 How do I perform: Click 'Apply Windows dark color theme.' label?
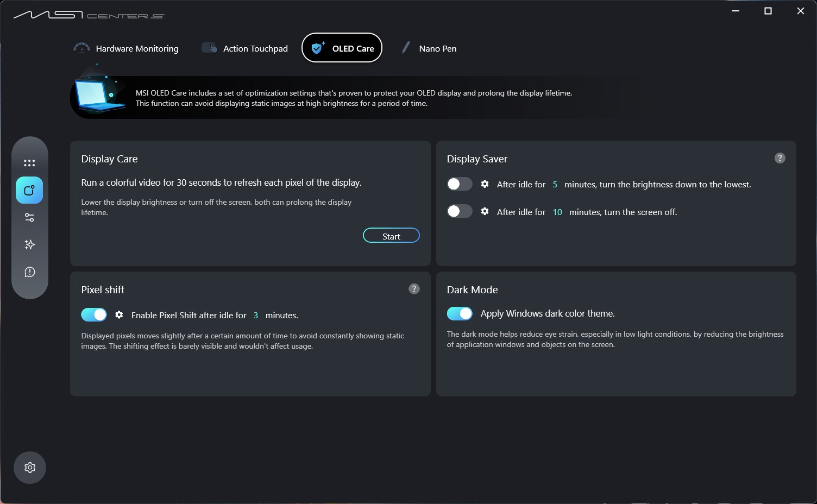click(548, 313)
